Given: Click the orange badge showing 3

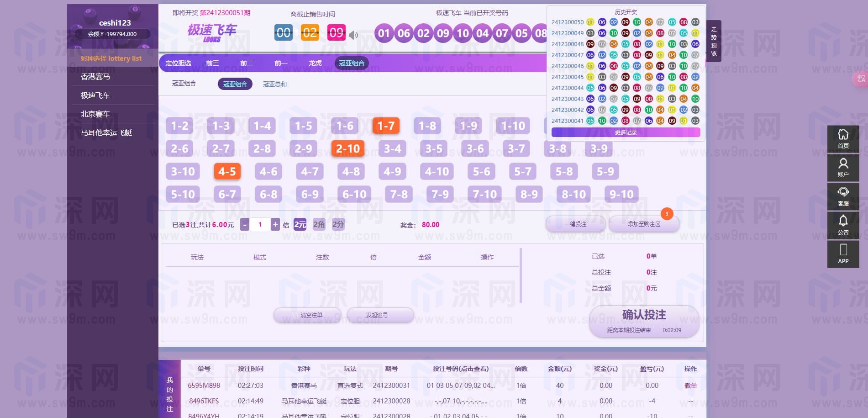Looking at the screenshot, I should point(667,214).
